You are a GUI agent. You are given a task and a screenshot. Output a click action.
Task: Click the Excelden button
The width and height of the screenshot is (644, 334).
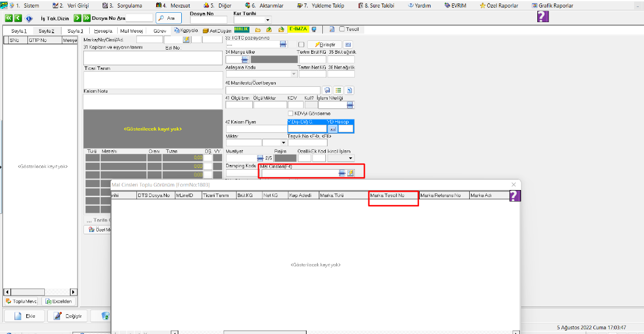[x=58, y=301]
